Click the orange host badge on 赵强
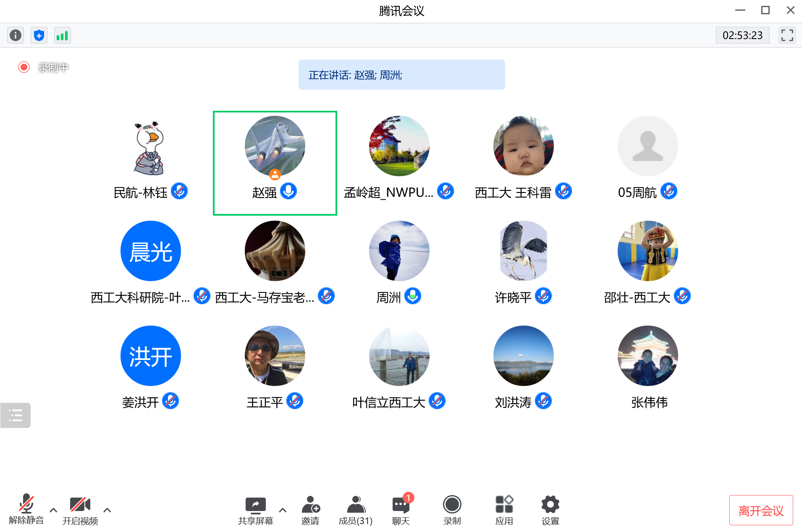The width and height of the screenshot is (802, 532). coord(275,174)
